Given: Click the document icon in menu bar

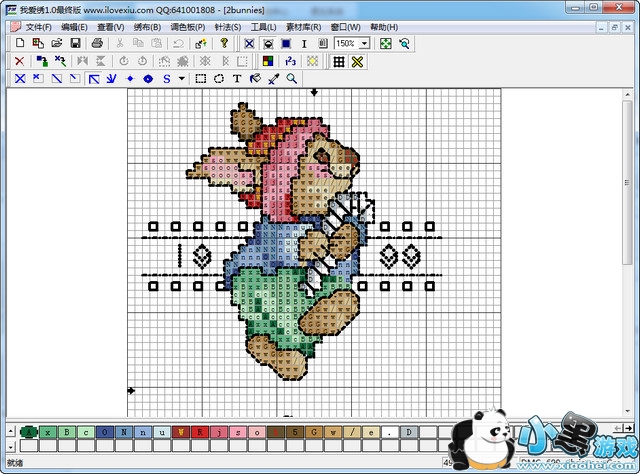Looking at the screenshot, I should click(x=16, y=27).
